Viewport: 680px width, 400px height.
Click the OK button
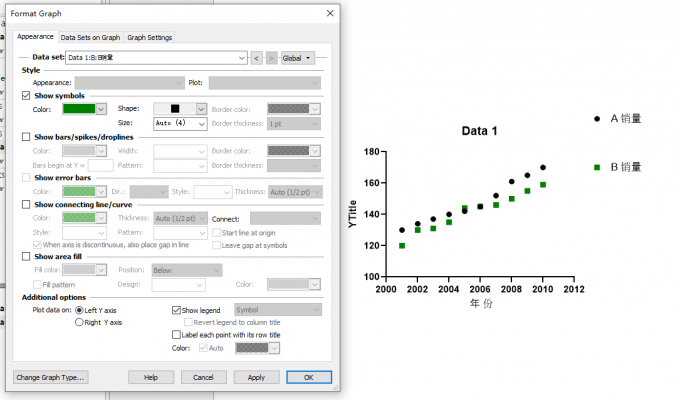click(x=309, y=377)
